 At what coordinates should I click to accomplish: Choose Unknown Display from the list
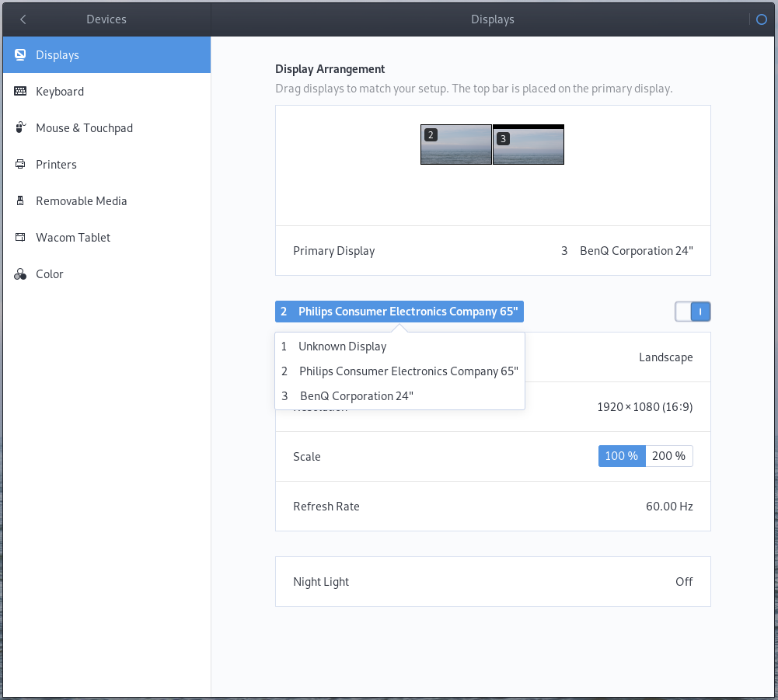point(342,347)
